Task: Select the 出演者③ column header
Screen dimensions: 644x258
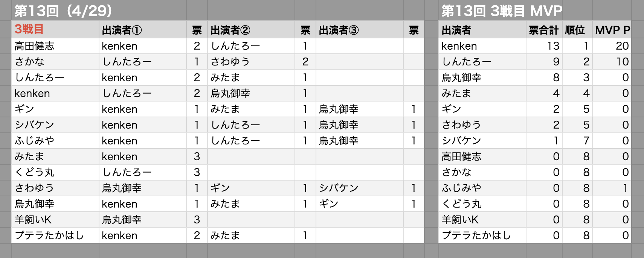Action: pos(360,30)
